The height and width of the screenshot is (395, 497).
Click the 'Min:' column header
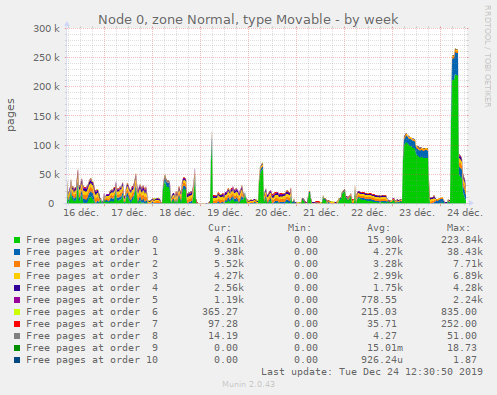300,228
